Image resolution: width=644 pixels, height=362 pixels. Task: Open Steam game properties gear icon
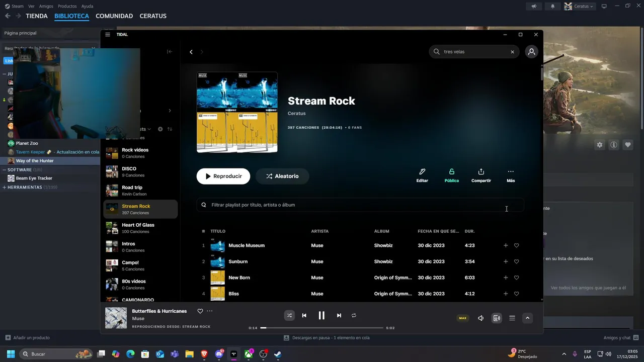[600, 145]
